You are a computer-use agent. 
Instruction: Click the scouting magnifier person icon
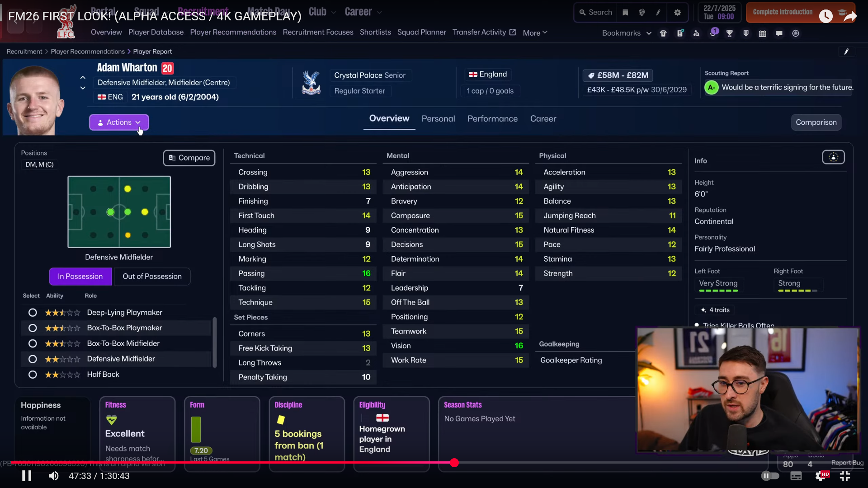click(696, 33)
